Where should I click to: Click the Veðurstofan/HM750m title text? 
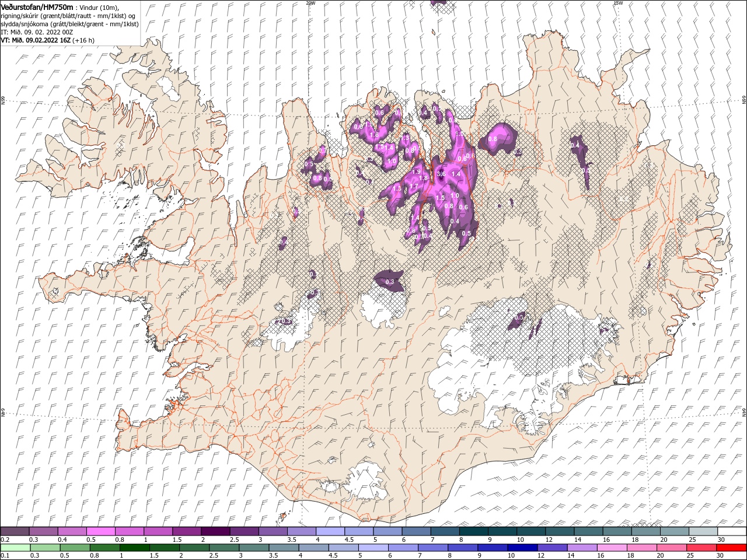37,6
